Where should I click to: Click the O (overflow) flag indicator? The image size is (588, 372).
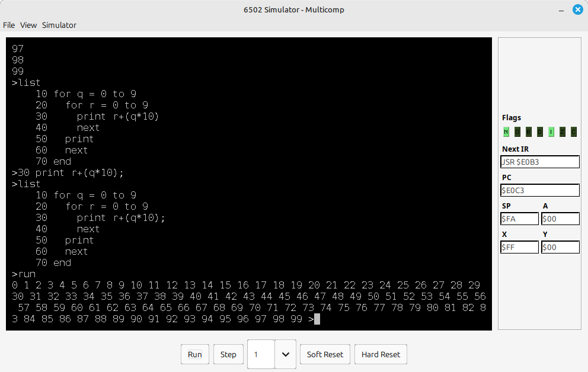(517, 132)
